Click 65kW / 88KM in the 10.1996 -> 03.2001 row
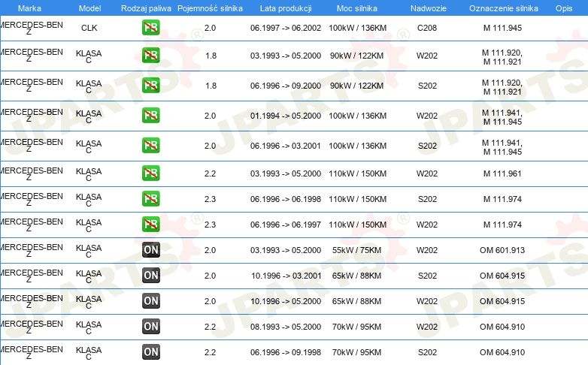 356,276
